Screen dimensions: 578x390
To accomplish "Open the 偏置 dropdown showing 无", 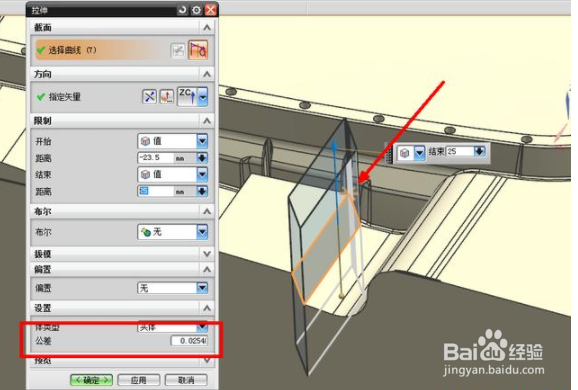I will point(173,288).
